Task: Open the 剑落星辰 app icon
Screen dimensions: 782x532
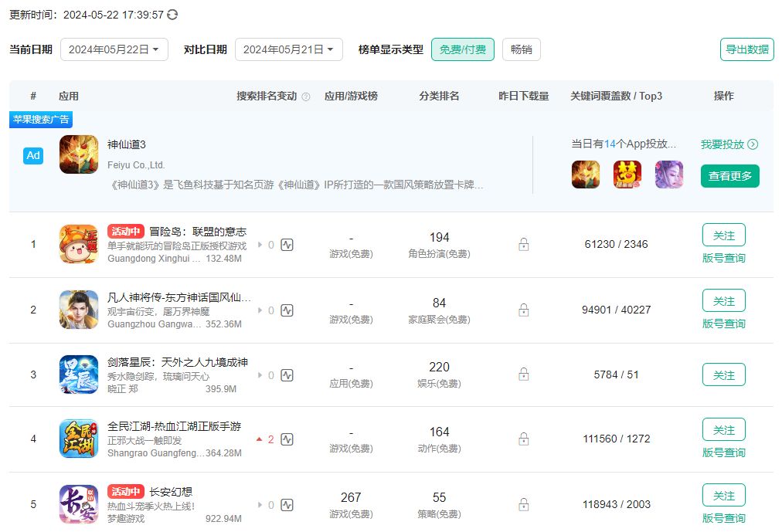Action: (x=79, y=374)
